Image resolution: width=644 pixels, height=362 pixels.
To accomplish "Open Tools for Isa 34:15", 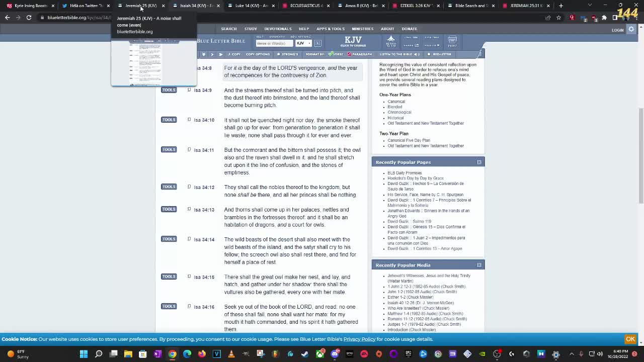I will pyautogui.click(x=169, y=277).
